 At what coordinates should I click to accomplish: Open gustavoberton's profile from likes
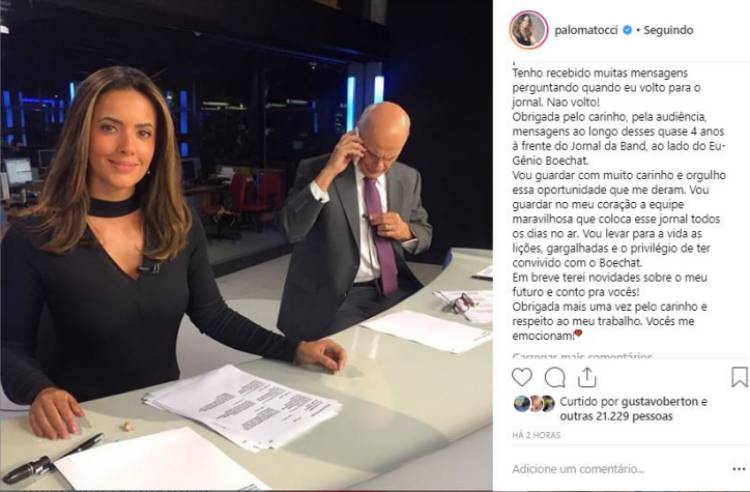[x=660, y=402]
